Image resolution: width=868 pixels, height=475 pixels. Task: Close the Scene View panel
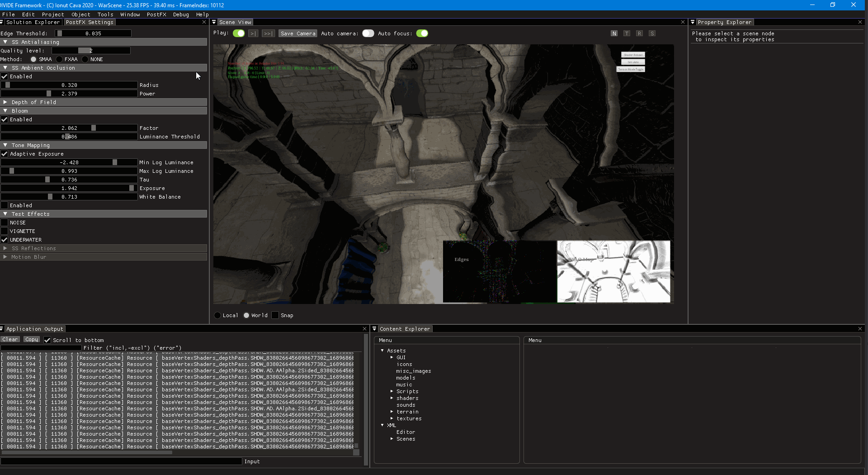[683, 22]
